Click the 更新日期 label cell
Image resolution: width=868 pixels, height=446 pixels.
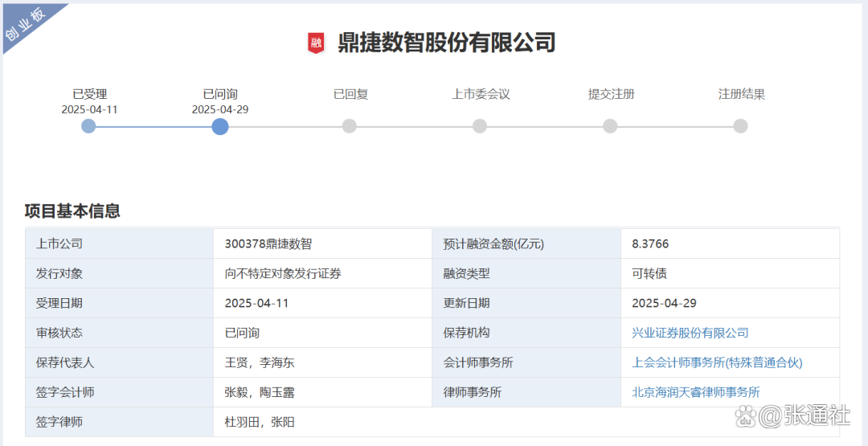pos(526,303)
